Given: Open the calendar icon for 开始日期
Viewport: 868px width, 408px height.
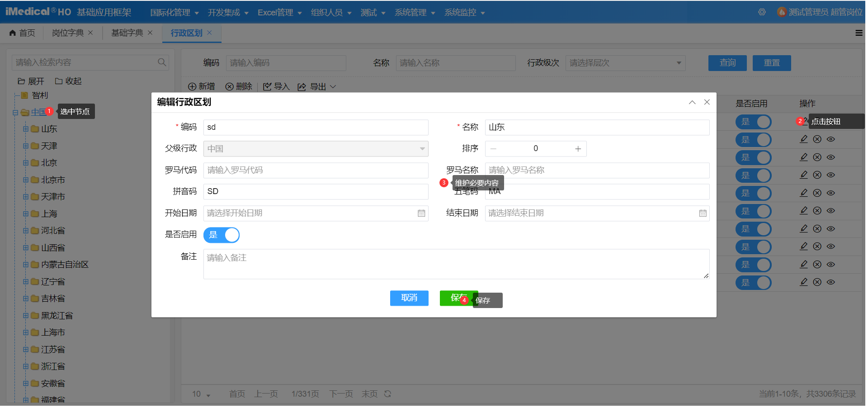Looking at the screenshot, I should 421,213.
